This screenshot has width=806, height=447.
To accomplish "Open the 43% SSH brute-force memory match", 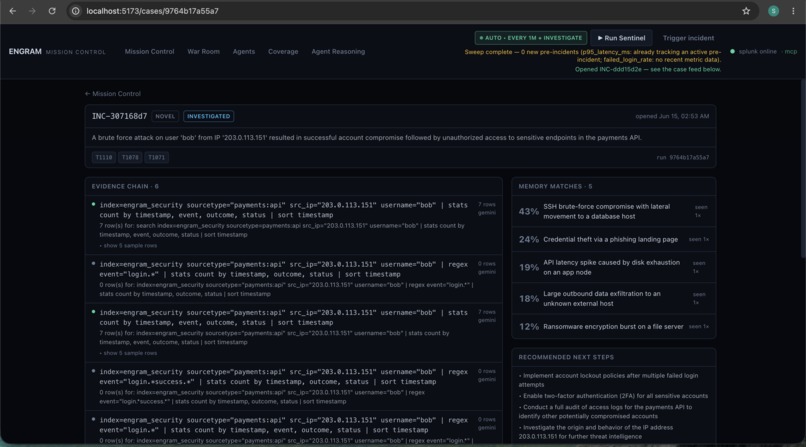I will coord(614,211).
